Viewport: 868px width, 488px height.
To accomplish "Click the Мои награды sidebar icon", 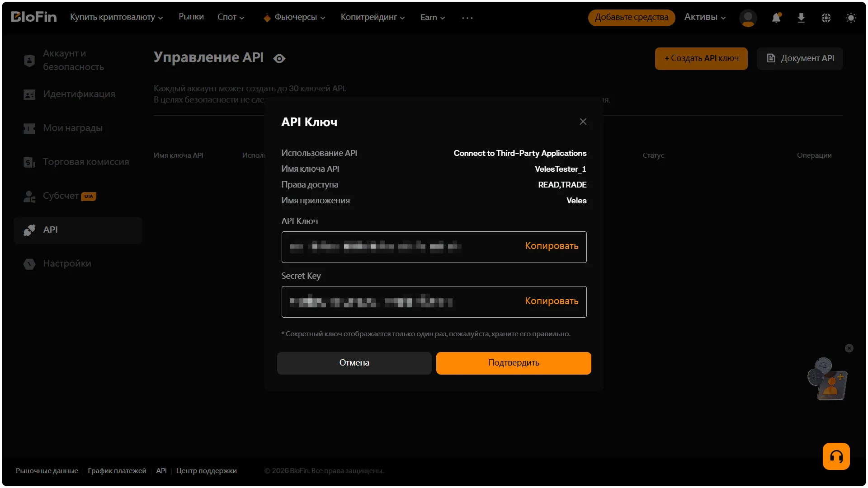I will pos(29,128).
